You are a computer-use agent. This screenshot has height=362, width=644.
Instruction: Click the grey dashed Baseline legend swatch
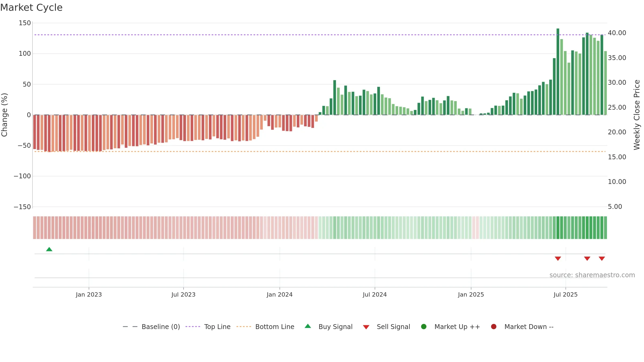(x=130, y=327)
